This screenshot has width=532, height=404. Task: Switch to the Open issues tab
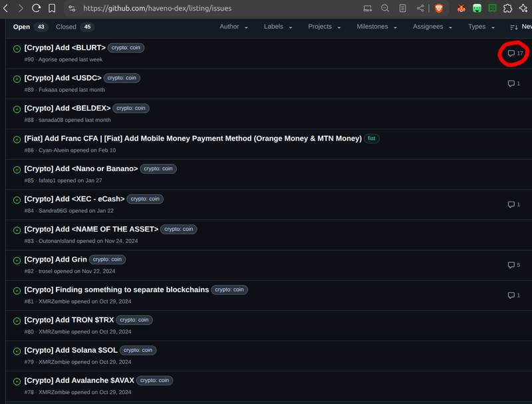[x=30, y=27]
